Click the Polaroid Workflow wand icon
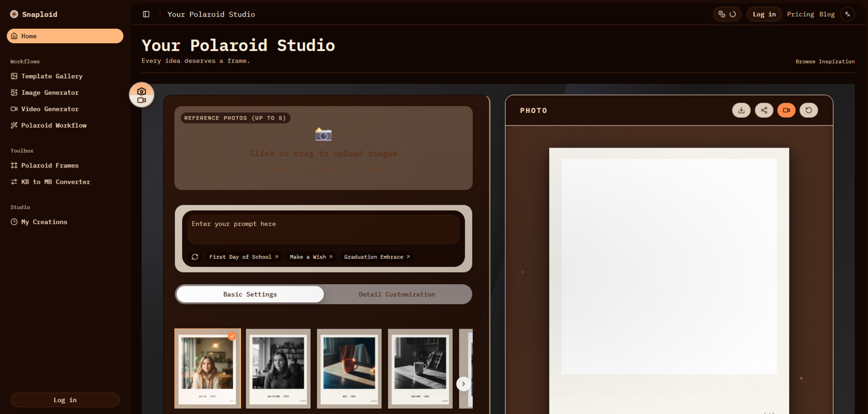868x414 pixels. click(14, 125)
